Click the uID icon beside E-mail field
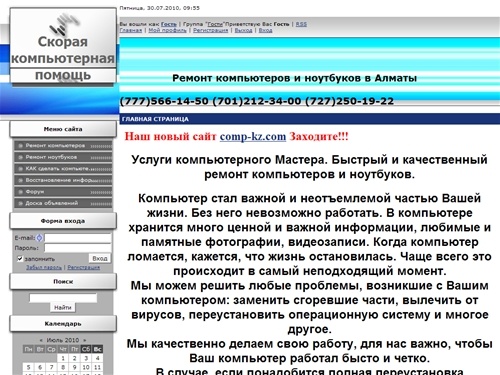This screenshot has height=375, width=500. tap(39, 238)
